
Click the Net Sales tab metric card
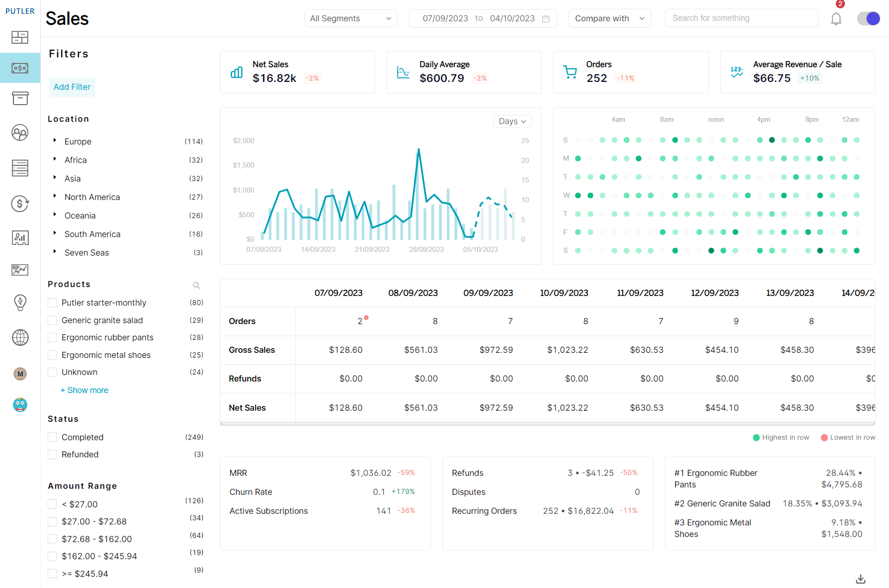pyautogui.click(x=298, y=72)
